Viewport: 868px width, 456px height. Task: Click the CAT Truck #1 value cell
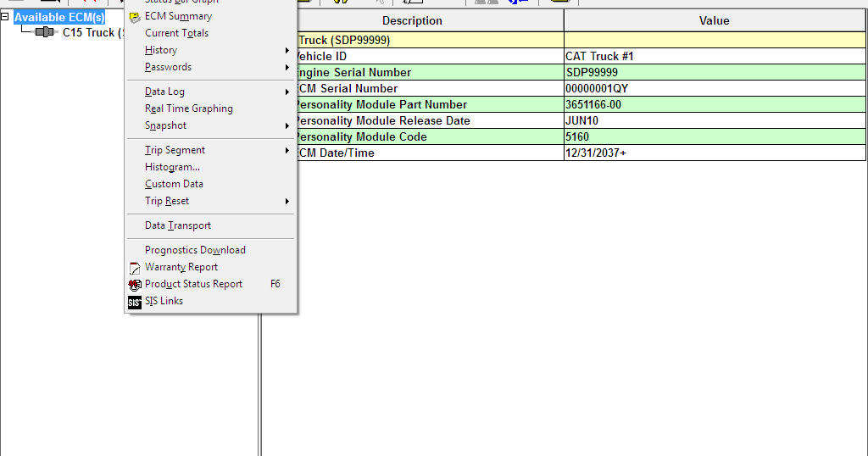(715, 57)
